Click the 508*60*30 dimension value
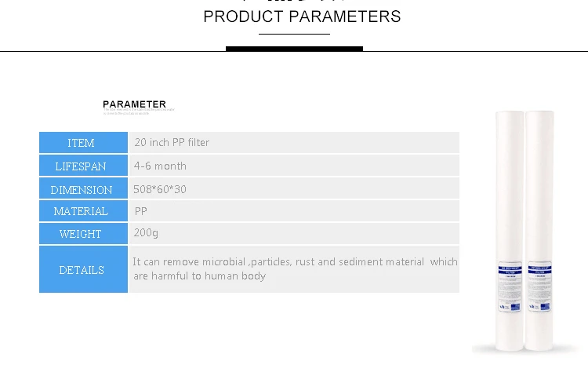Image resolution: width=588 pixels, height=376 pixels. (160, 189)
